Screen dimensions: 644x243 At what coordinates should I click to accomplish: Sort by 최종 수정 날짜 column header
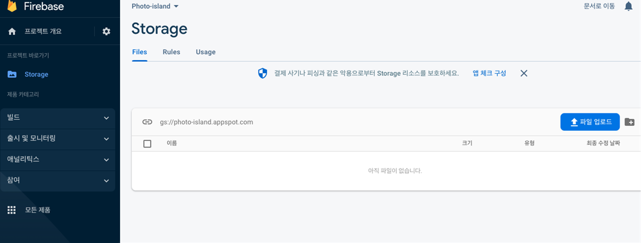[603, 143]
